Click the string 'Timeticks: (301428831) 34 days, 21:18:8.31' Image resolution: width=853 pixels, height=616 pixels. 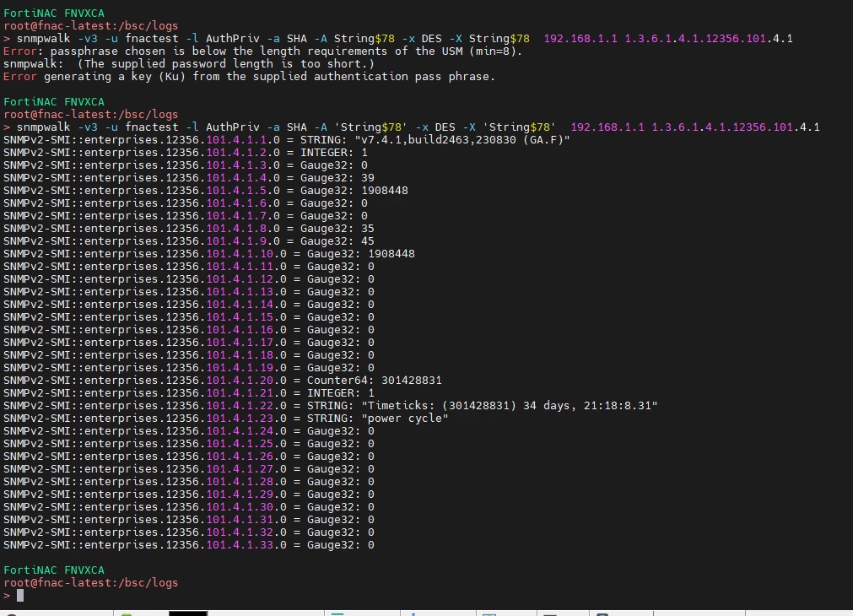(510, 405)
